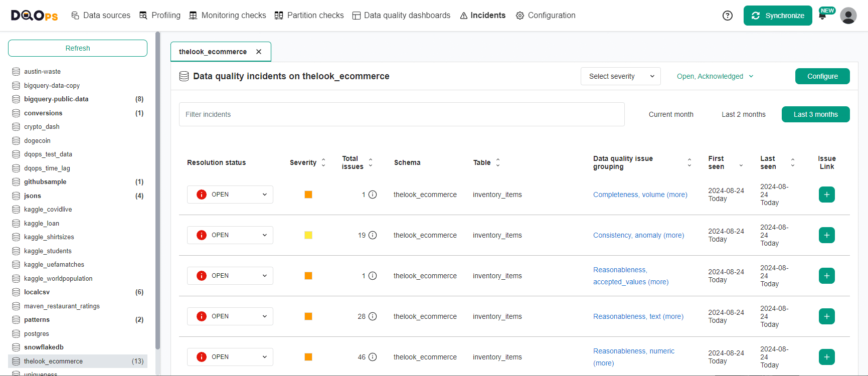Sort incidents by Table column arrows

click(498, 162)
